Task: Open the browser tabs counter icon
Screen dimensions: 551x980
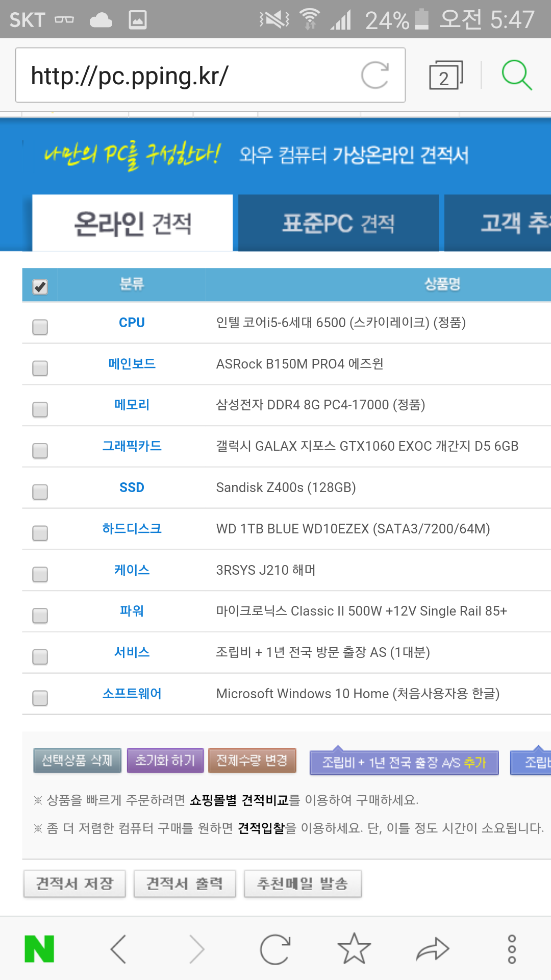Action: coord(445,76)
